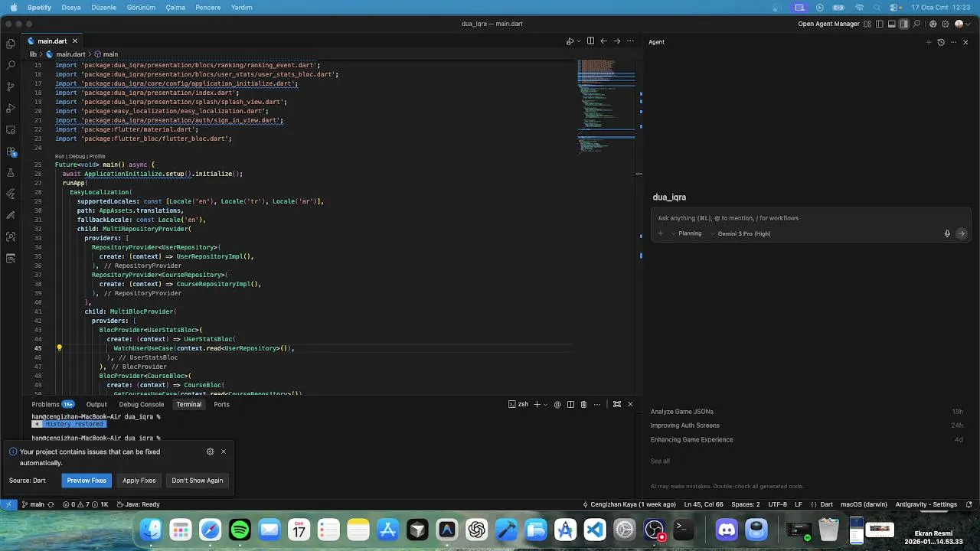
Task: Open the Flutter sidebar icon
Action: (x=11, y=194)
